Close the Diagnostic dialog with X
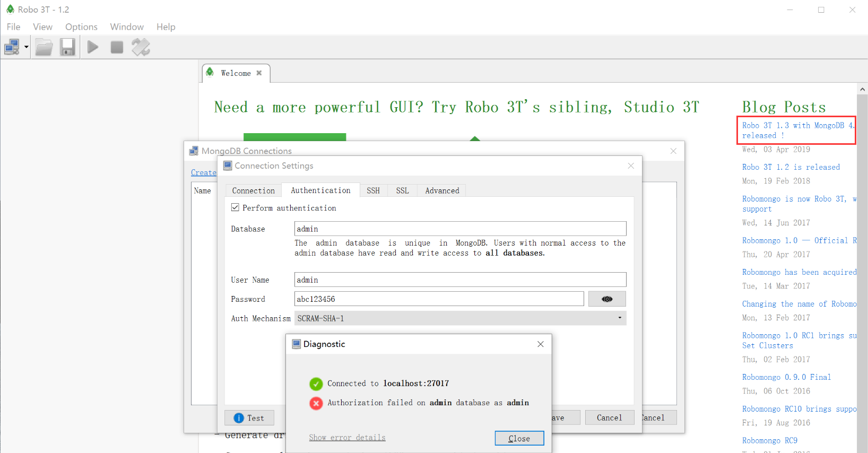This screenshot has width=868, height=453. click(540, 344)
